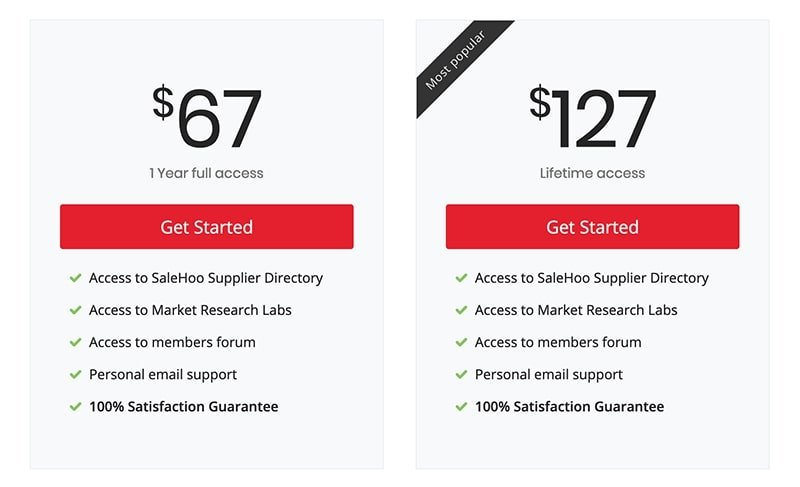Click the 1 Year full access label

[206, 173]
